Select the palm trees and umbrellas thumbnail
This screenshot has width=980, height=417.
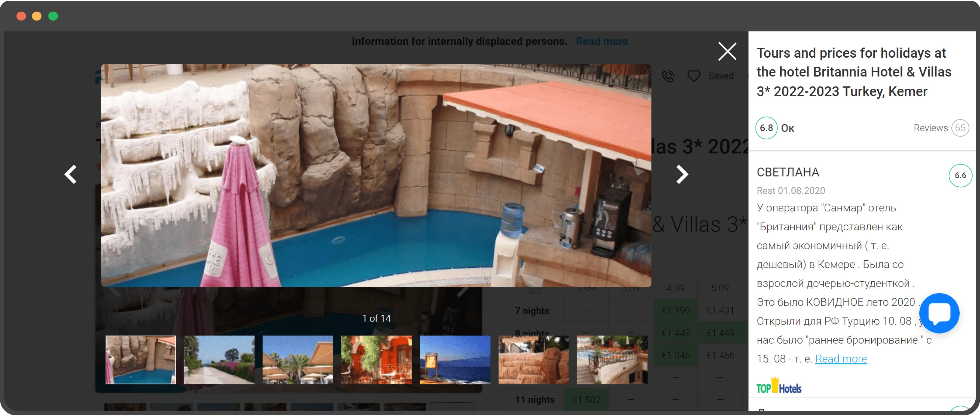[298, 360]
